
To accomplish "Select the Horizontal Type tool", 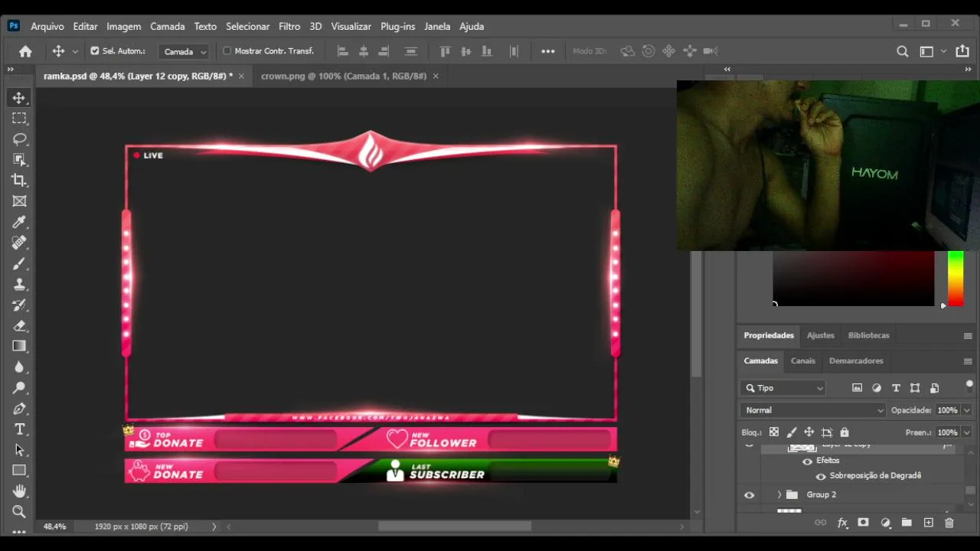I will [x=19, y=429].
